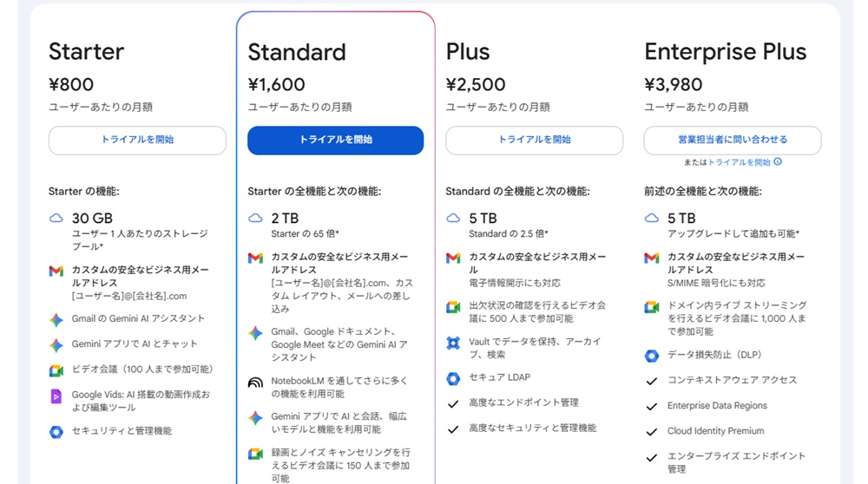The height and width of the screenshot is (484, 868).
Task: Click the Standard plan heading
Action: tap(297, 52)
